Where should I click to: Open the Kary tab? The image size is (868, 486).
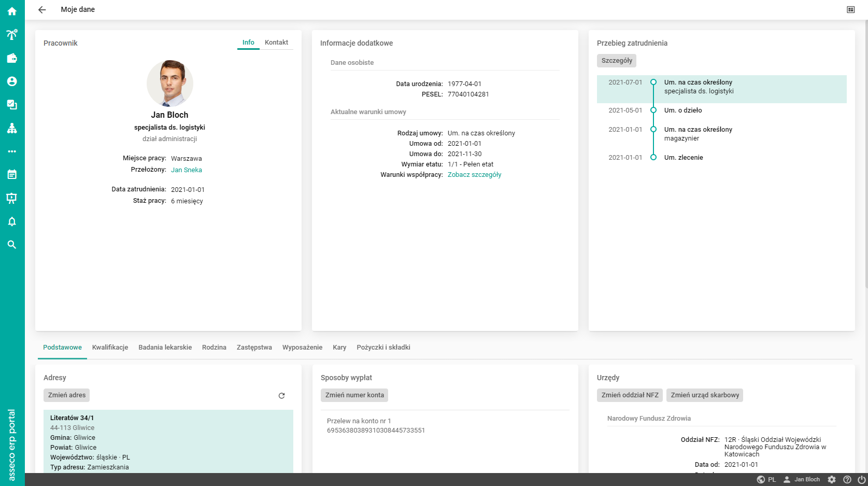(x=339, y=348)
